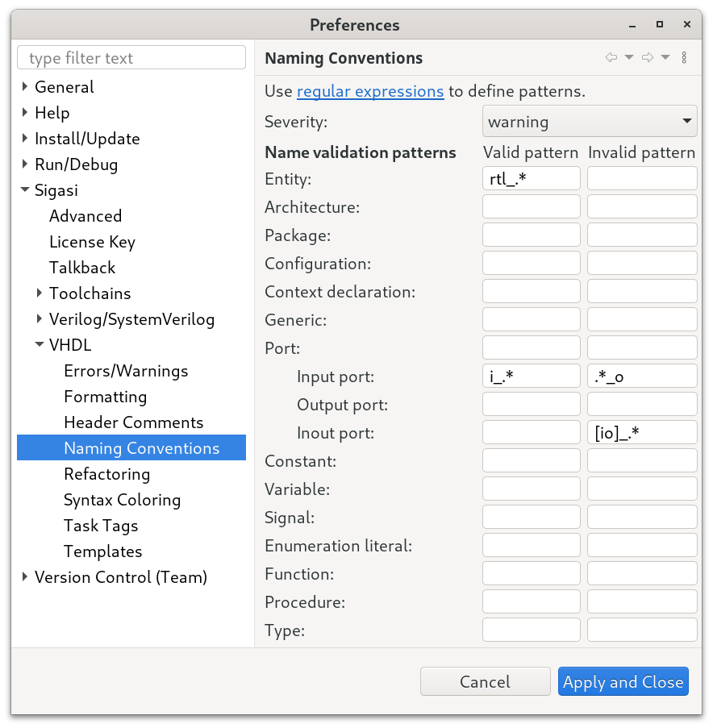Open the back history dropdown arrow

click(x=629, y=57)
